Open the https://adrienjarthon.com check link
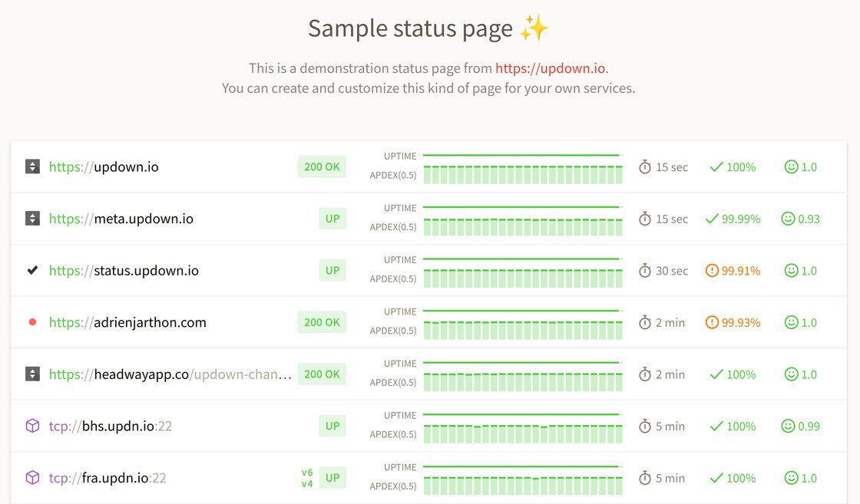The width and height of the screenshot is (860, 504). (x=127, y=322)
